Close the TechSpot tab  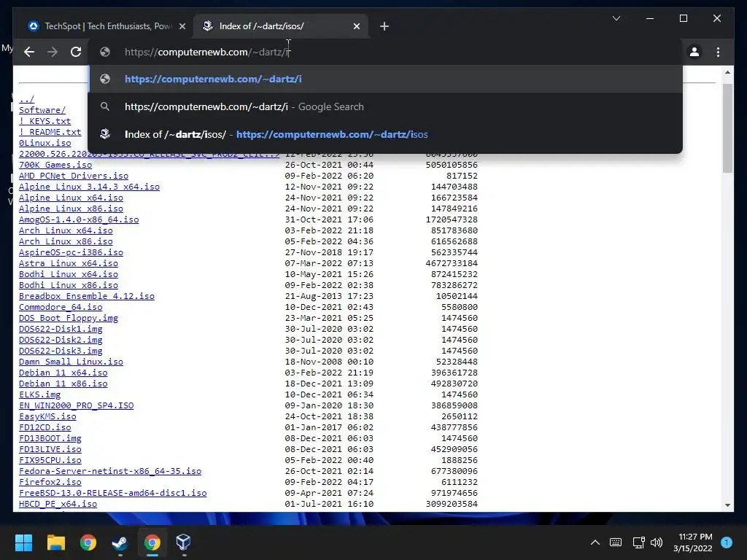click(x=182, y=26)
